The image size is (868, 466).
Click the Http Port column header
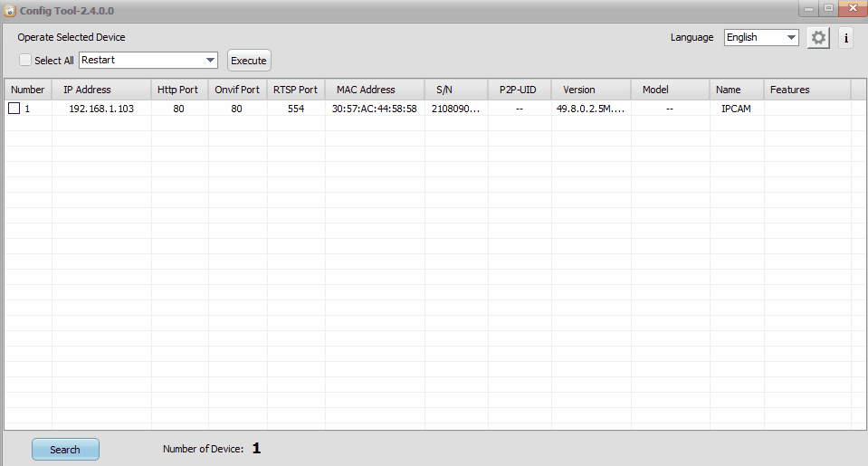[x=180, y=90]
